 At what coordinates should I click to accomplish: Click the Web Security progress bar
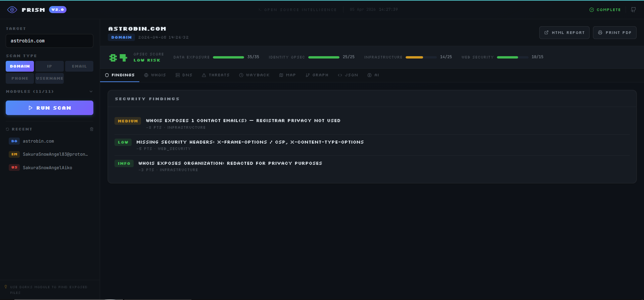pos(512,57)
